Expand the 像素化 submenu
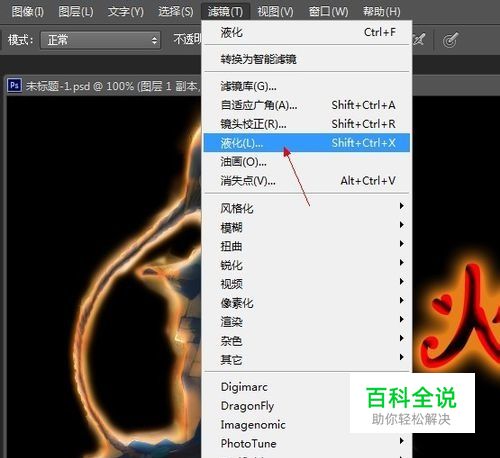Screen dimensions: 500x458 (x=307, y=303)
